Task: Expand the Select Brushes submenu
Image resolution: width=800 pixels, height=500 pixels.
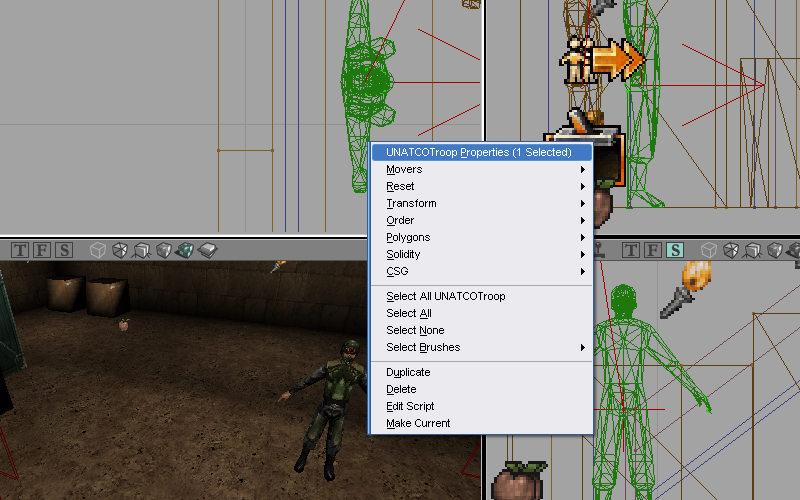Action: click(482, 347)
